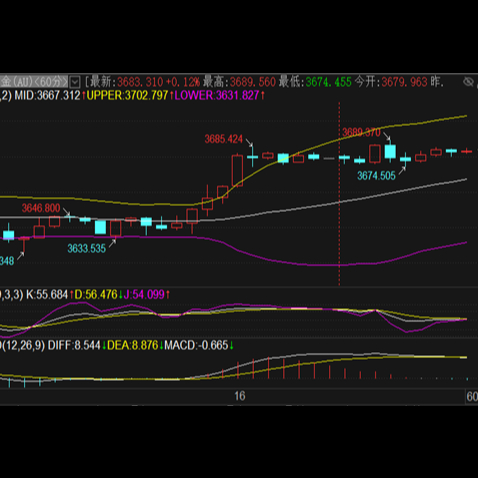
Task: Click the latest price value 3683.310
Action: click(140, 82)
